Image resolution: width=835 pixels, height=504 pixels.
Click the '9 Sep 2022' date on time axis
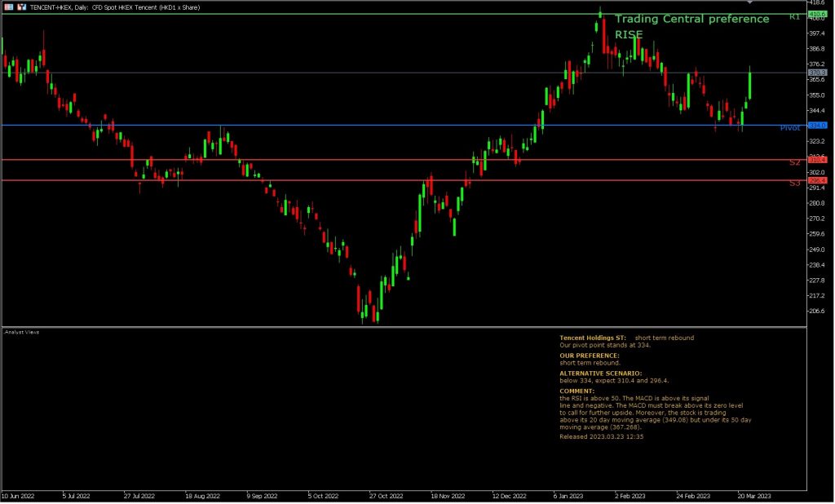point(262,497)
